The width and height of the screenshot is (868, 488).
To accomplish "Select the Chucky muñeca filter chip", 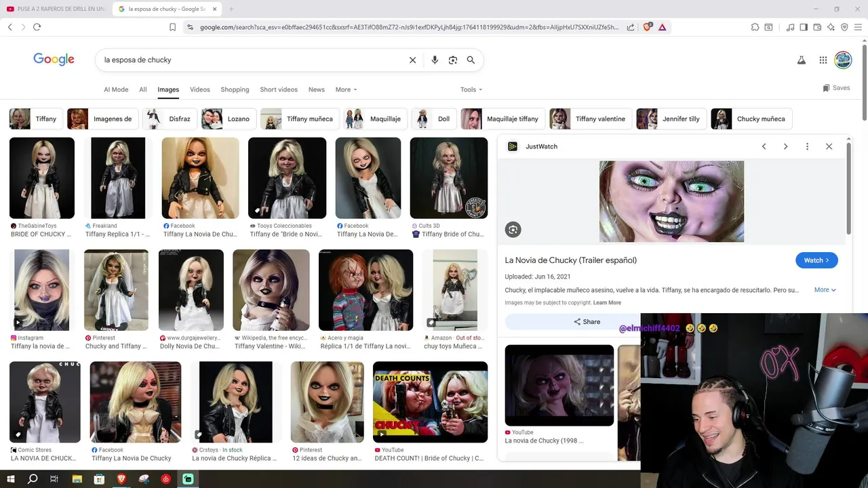I will [751, 119].
